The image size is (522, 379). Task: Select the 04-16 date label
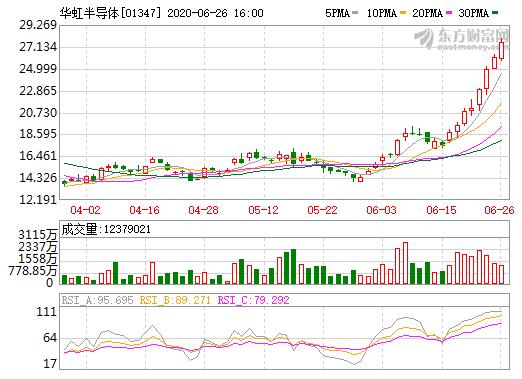[144, 210]
